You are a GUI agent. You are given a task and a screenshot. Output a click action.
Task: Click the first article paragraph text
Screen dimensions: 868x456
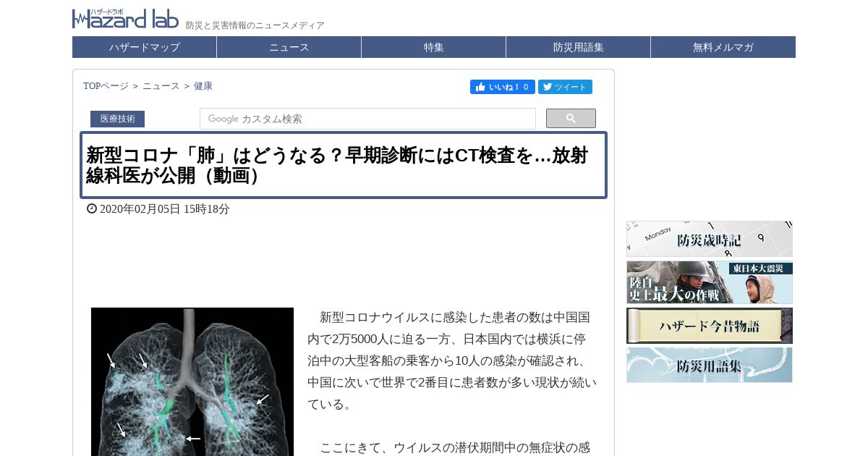point(452,360)
